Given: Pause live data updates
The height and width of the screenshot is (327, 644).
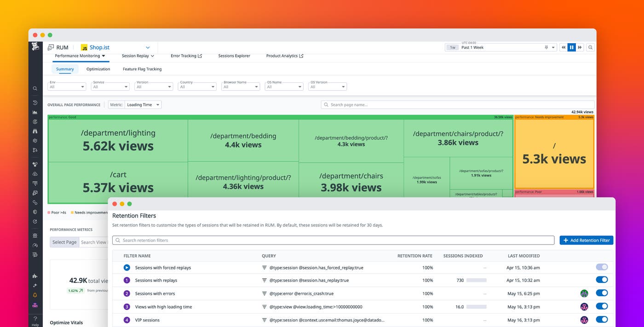Looking at the screenshot, I should pos(571,47).
